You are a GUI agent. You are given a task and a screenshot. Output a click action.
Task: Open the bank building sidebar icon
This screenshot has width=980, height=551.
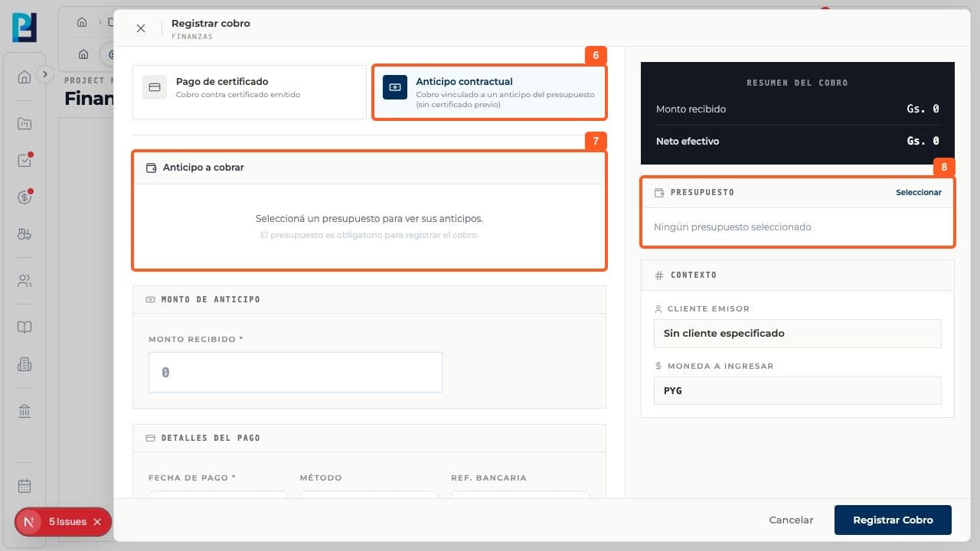click(24, 411)
